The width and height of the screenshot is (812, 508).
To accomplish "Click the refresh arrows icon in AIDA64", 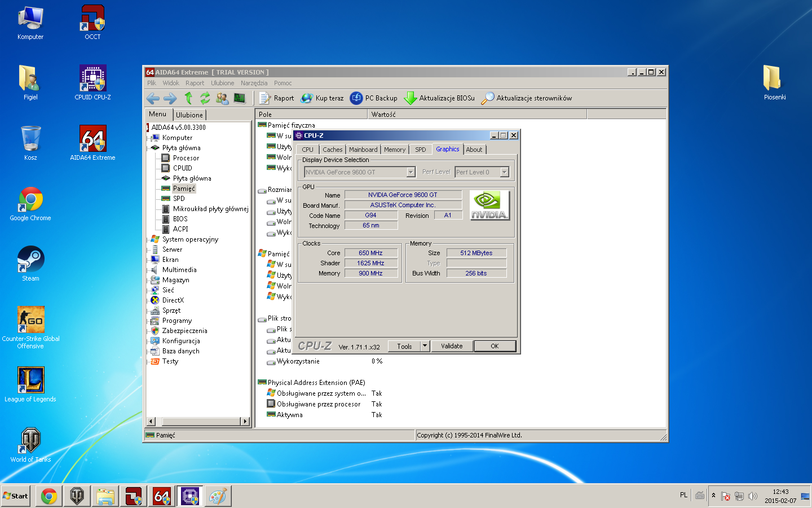I will pyautogui.click(x=205, y=98).
